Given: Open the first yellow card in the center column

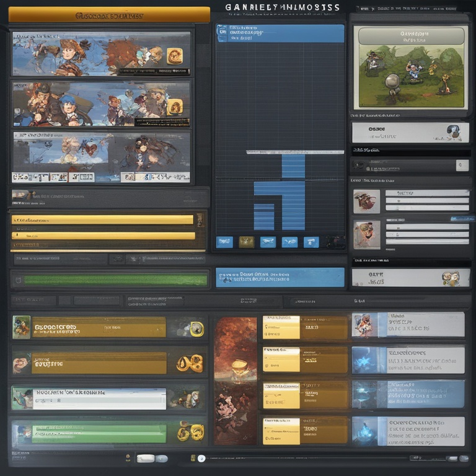Looking at the screenshot, I should pyautogui.click(x=281, y=327).
